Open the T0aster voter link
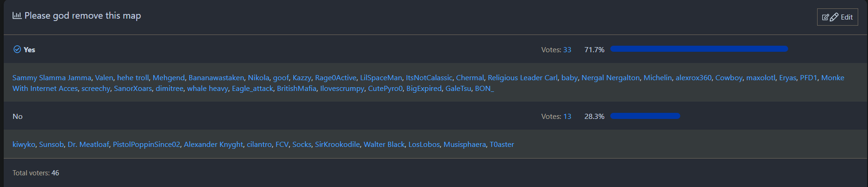The height and width of the screenshot is (187, 868). [x=501, y=145]
